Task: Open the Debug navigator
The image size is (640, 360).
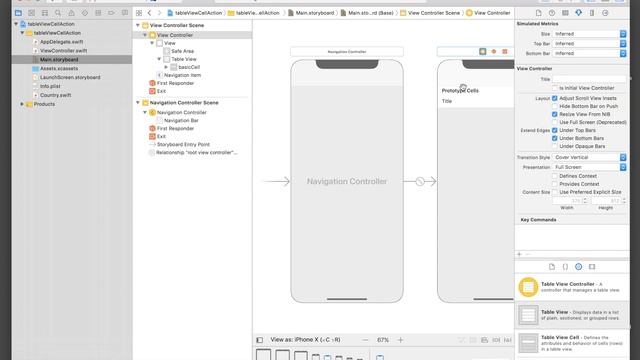Action: pyautogui.click(x=98, y=13)
